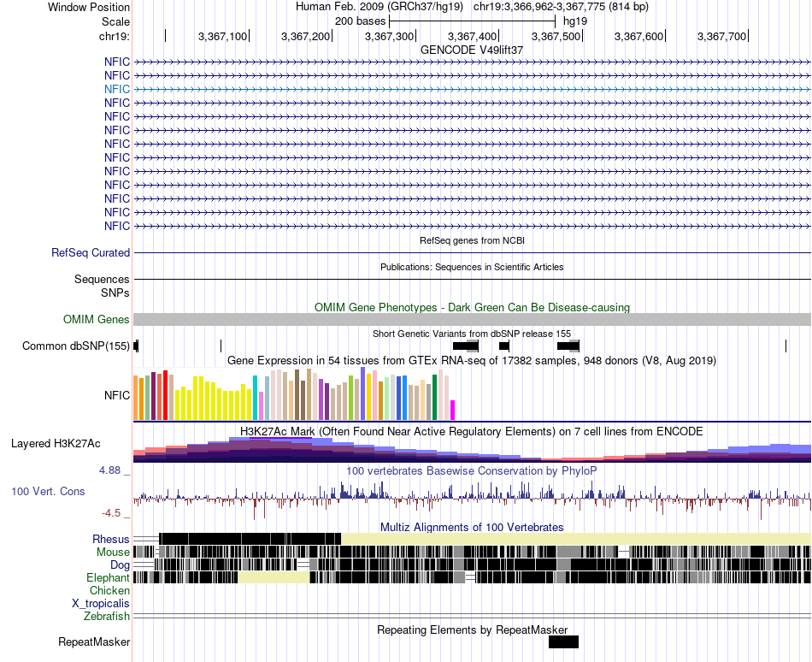Screen dimensions: 812x662
Task: Click the 4.88 upper scale value
Action: (x=109, y=470)
